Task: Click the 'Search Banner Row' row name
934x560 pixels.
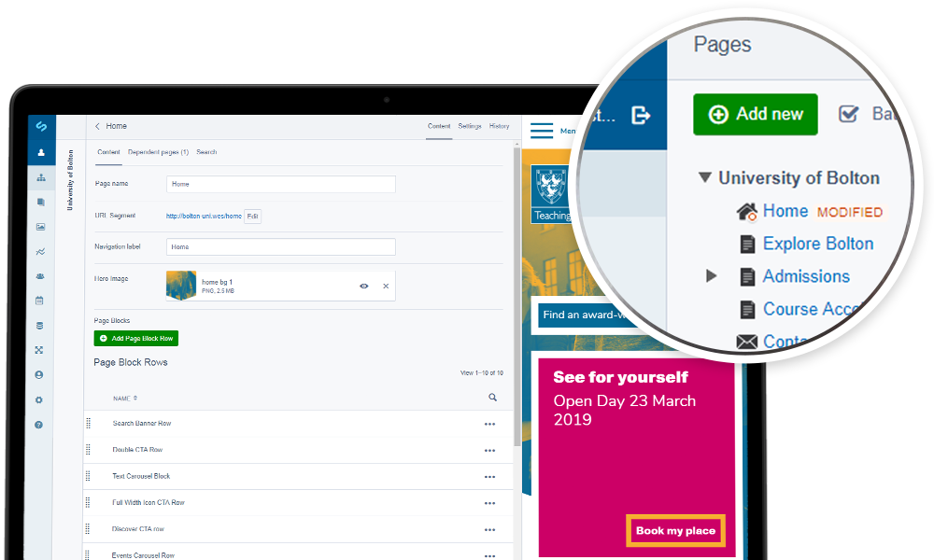Action: [142, 423]
